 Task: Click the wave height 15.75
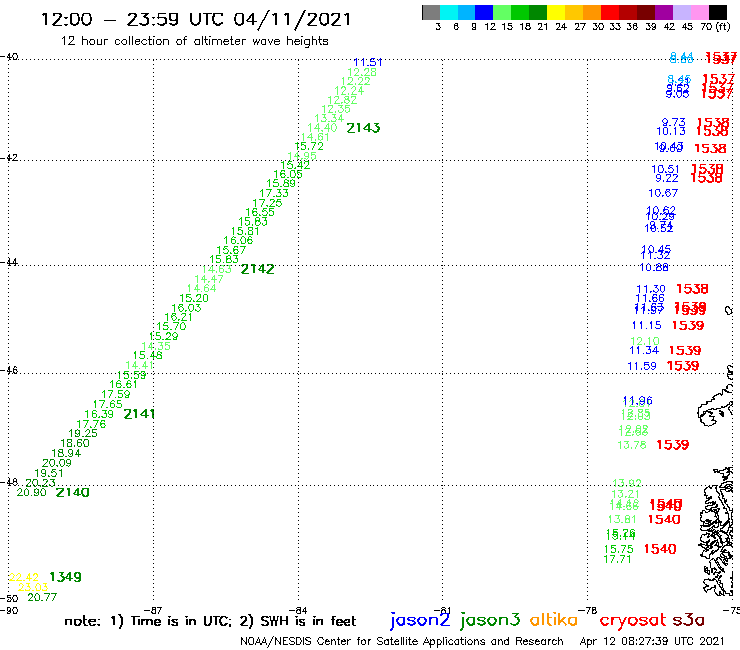pos(619,549)
